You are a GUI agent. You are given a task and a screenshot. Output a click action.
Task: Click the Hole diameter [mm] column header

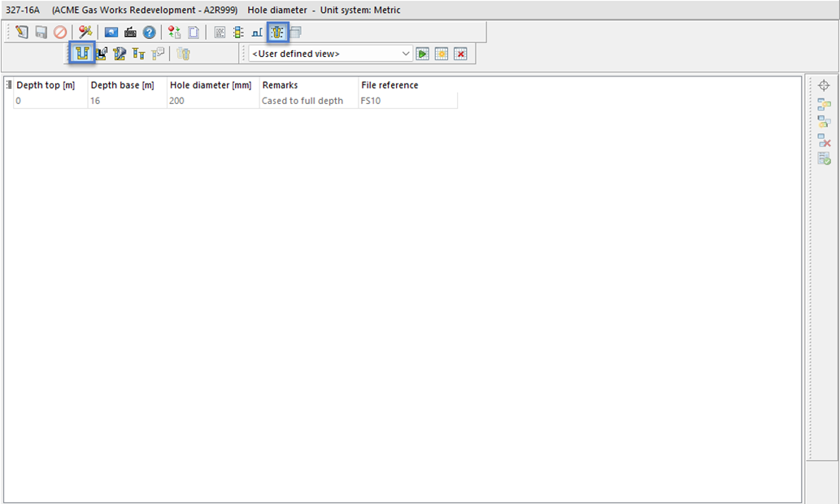pos(211,85)
